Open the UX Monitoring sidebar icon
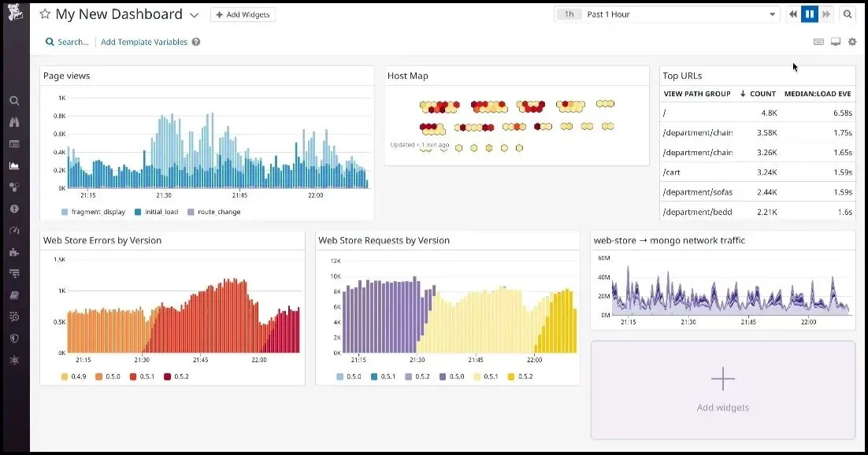The height and width of the screenshot is (455, 868). (14, 360)
